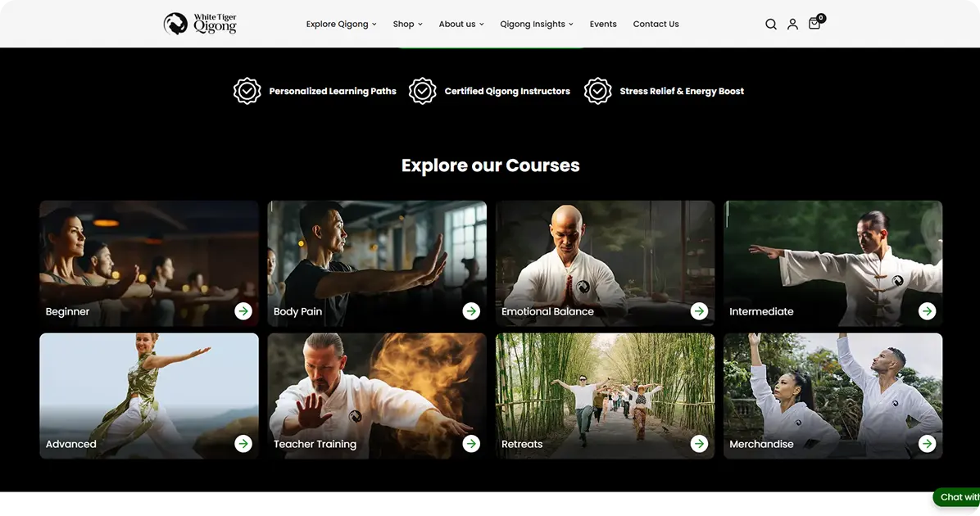Open the shopping cart icon
Viewport: 980px width, 516px height.
[815, 22]
